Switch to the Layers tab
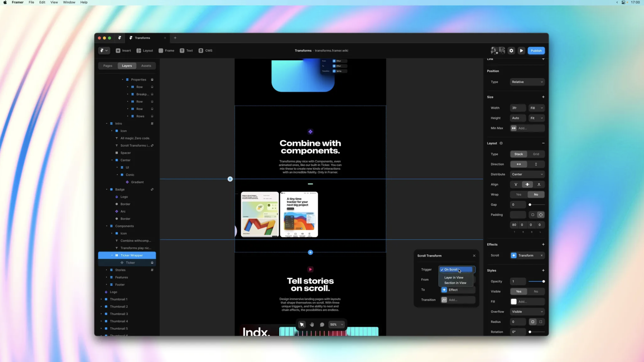The width and height of the screenshot is (644, 362). coord(127,66)
